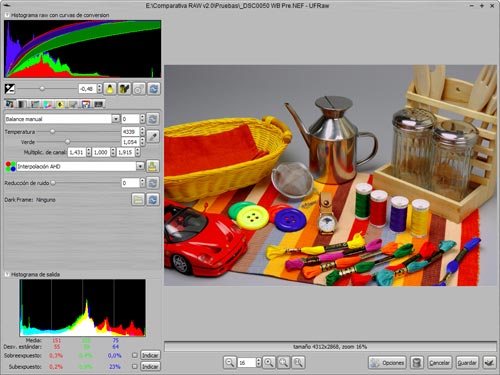Click the highlight restoration icon beside the lightbulb
Screen dimensions: 500x375
point(124,89)
